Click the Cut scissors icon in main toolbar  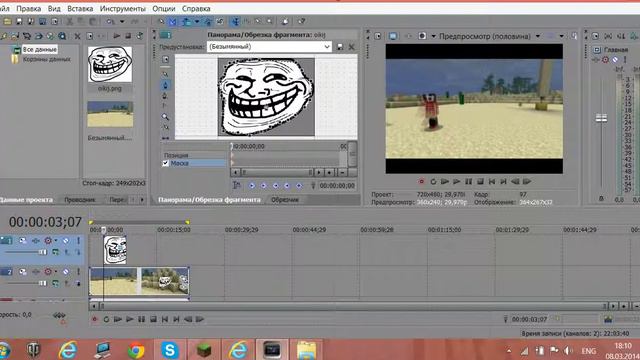70,21
